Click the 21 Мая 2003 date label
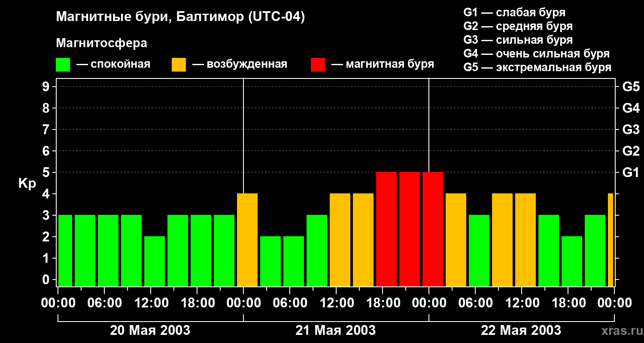 pyautogui.click(x=335, y=330)
